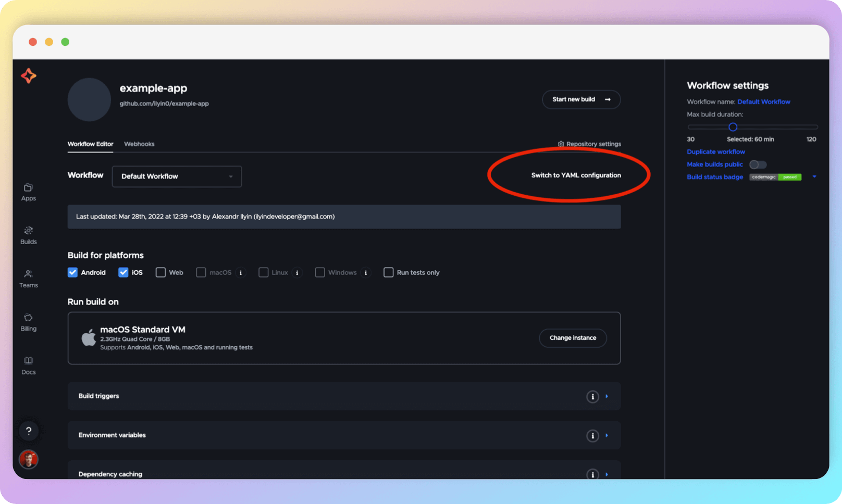Click the Start new build button

(x=581, y=99)
